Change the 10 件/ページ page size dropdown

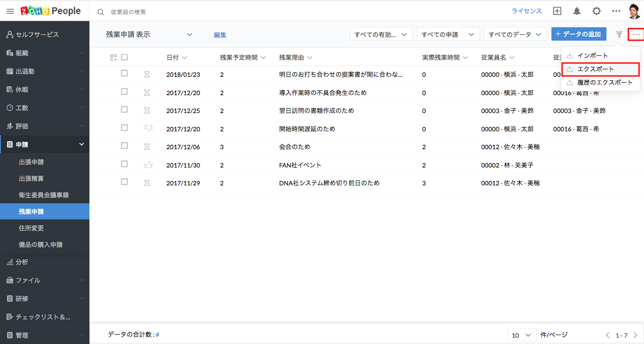(521, 335)
